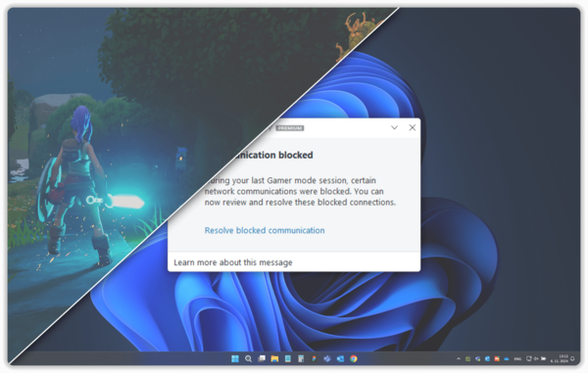Viewport: 588px width, 373px height.
Task: Launch Google Chrome from taskbar
Action: [x=353, y=358]
